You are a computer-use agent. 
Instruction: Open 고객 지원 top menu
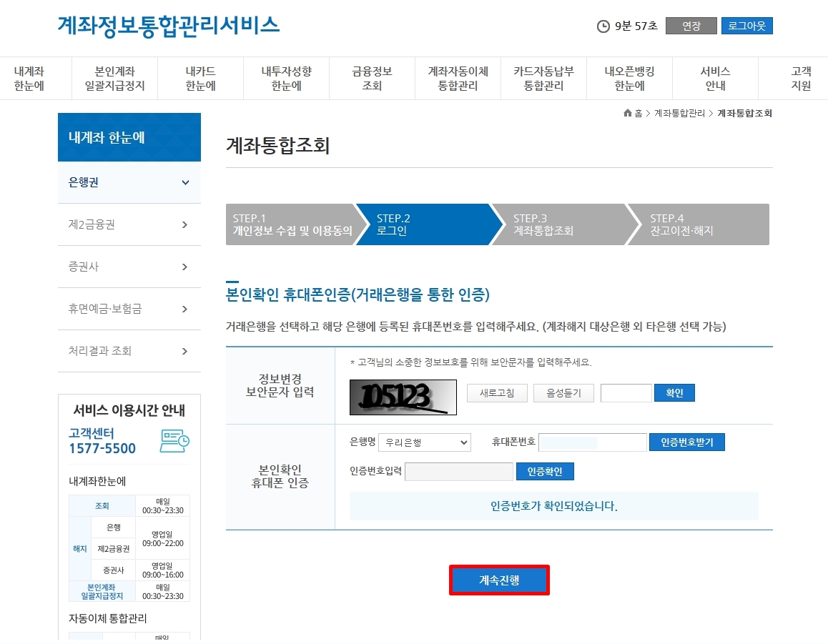pyautogui.click(x=801, y=78)
